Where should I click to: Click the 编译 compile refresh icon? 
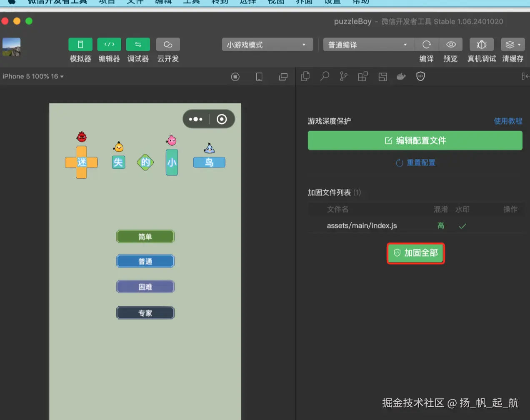coord(427,45)
